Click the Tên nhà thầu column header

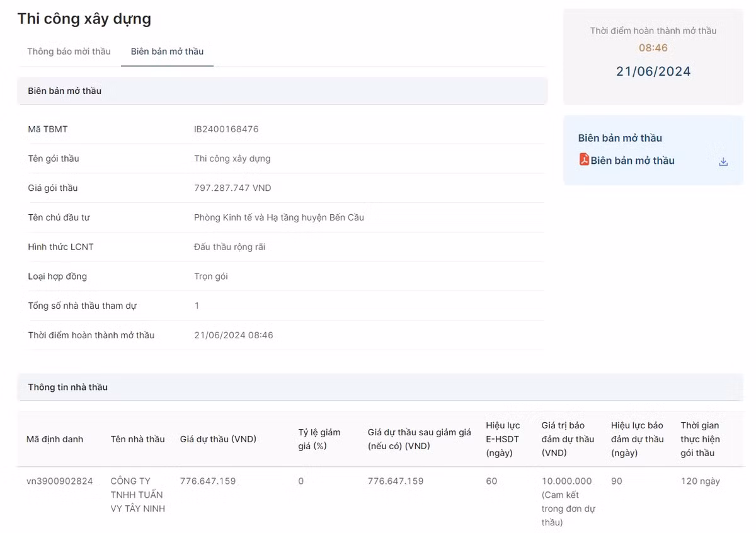coord(137,439)
